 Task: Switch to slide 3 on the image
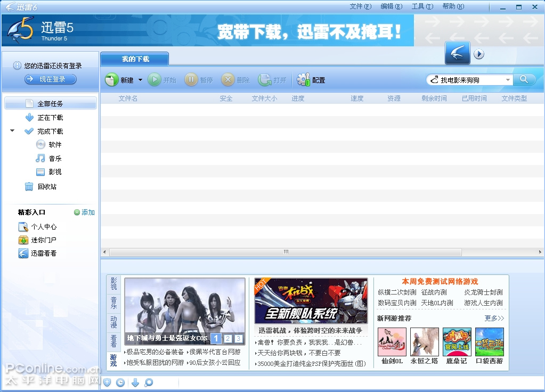coord(239,338)
